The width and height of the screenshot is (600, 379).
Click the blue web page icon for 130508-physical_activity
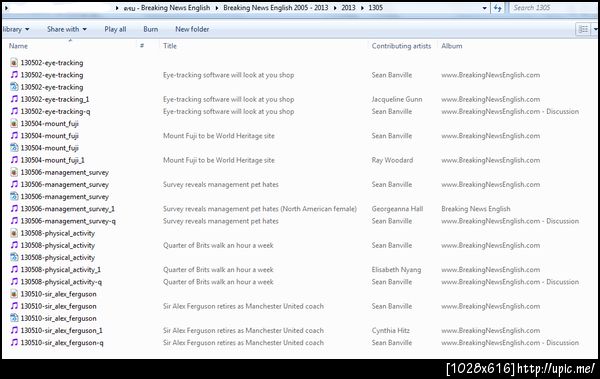(14, 257)
